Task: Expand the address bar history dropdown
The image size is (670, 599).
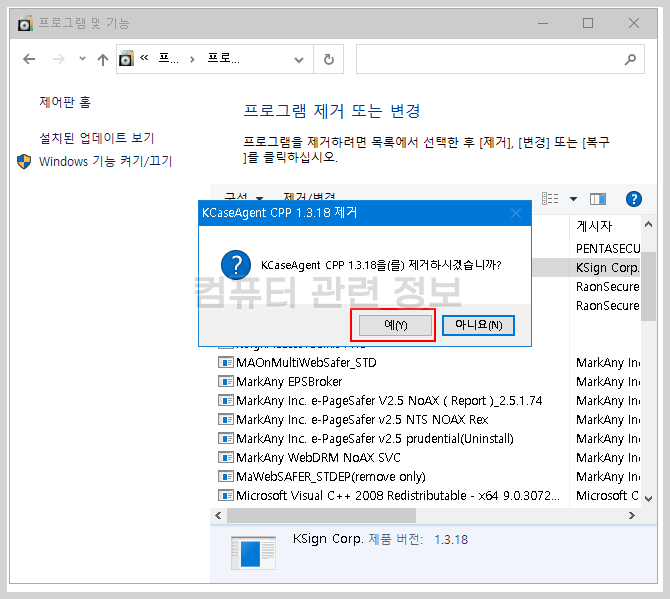Action: [299, 60]
